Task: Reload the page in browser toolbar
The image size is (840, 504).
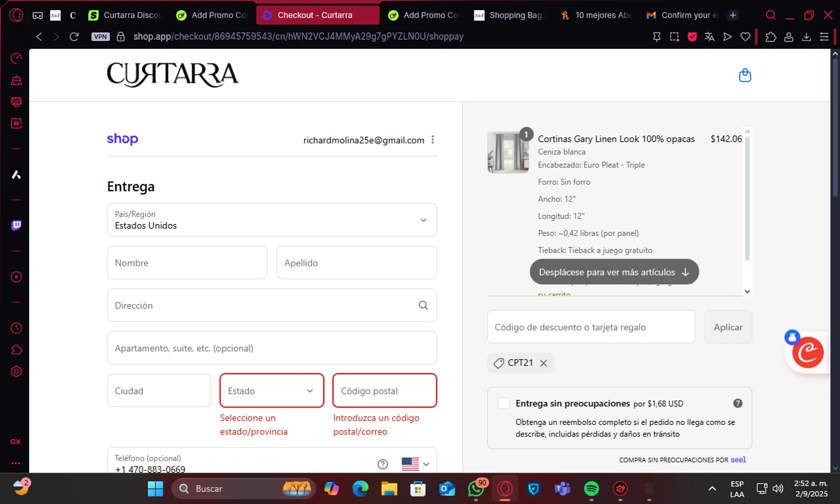Action: coord(74,36)
